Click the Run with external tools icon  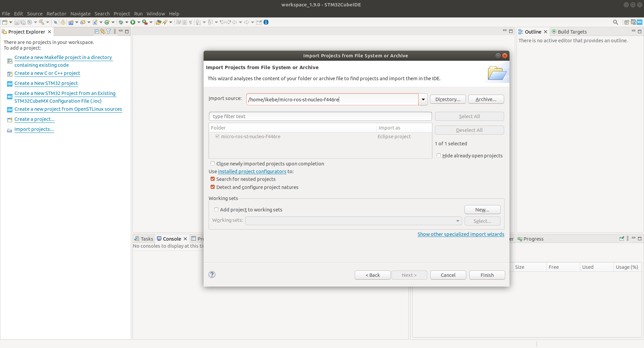(145, 22)
